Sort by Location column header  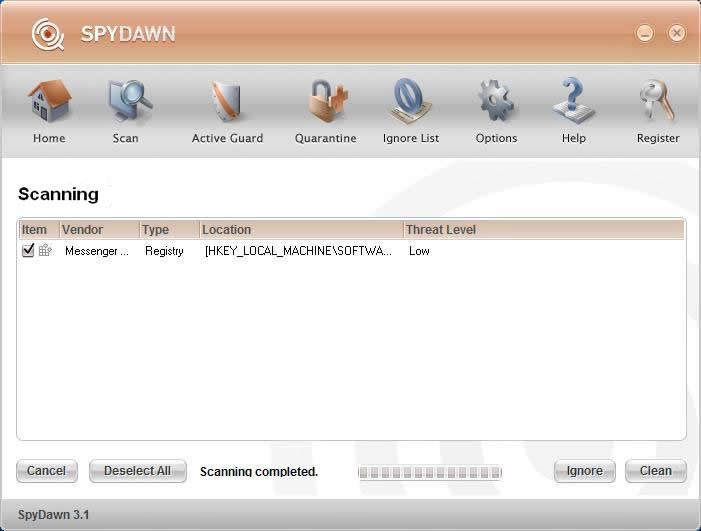click(x=301, y=230)
